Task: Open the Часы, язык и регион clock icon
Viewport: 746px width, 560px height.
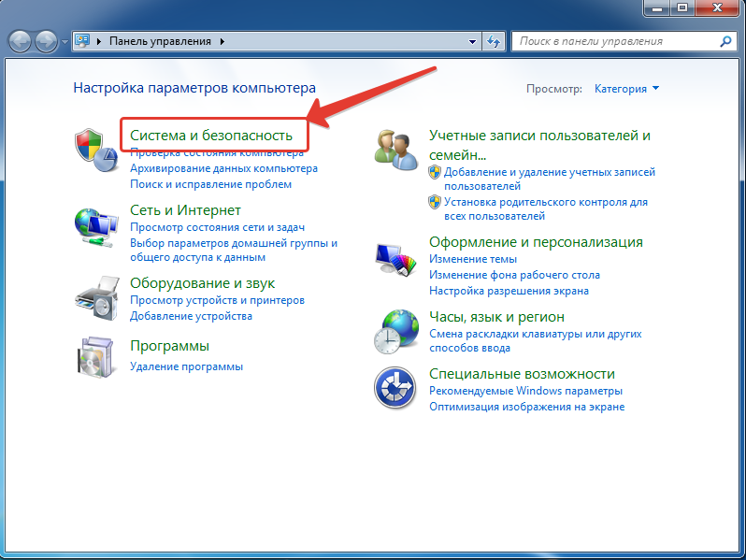Action: 396,332
